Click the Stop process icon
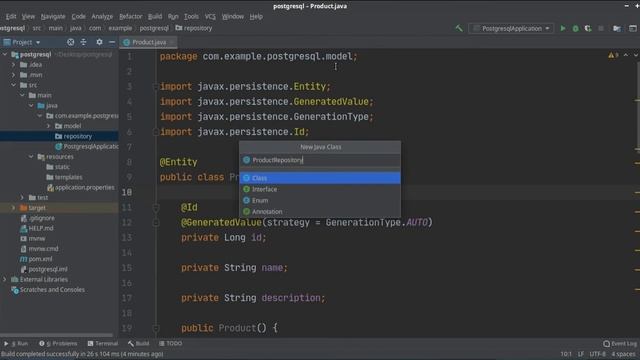 pos(601,28)
